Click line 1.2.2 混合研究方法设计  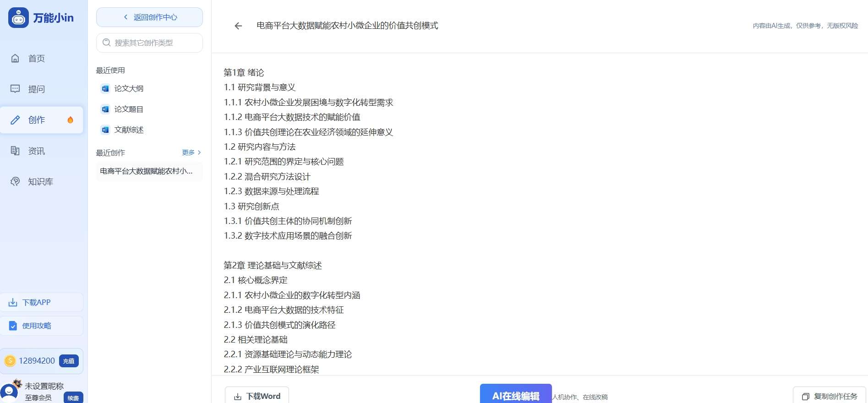point(267,176)
